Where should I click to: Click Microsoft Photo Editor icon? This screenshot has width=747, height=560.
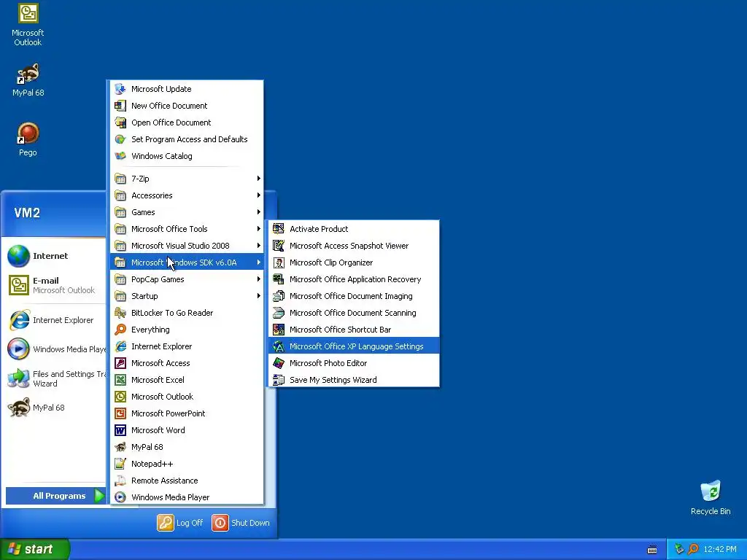coord(279,363)
